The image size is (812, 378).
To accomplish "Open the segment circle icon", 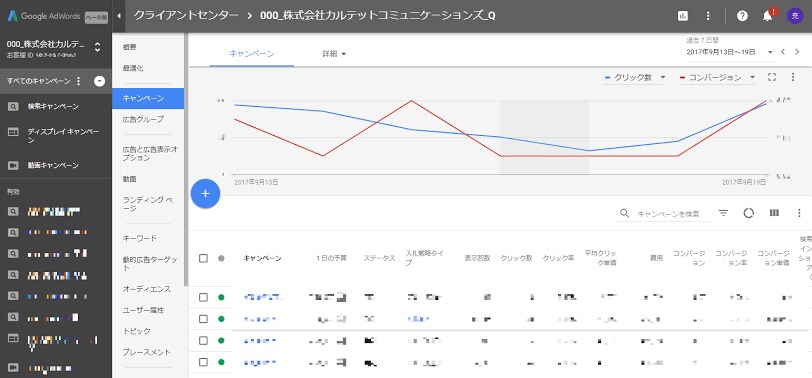I will 748,213.
